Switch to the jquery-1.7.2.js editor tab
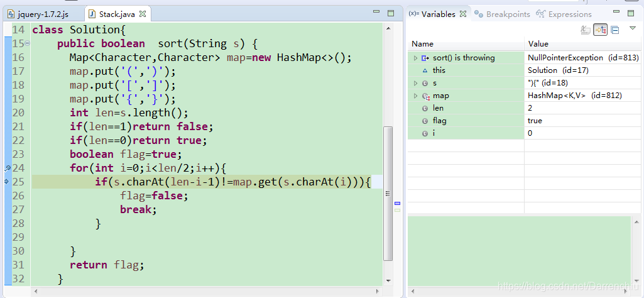Image resolution: width=644 pixels, height=298 pixels. click(38, 14)
